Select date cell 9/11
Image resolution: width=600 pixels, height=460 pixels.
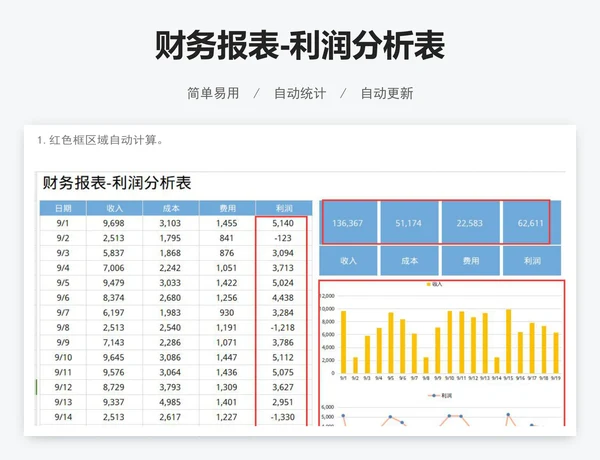tap(63, 372)
